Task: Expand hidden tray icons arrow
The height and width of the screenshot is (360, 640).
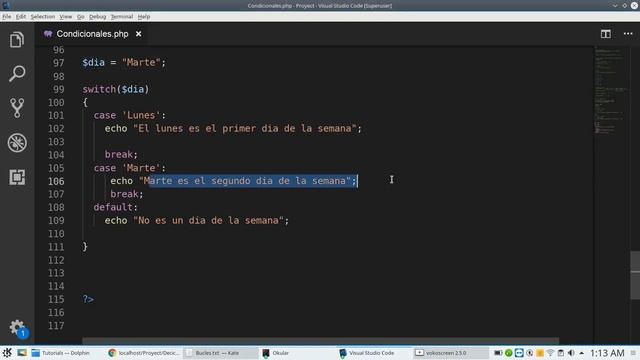Action: tap(581, 353)
